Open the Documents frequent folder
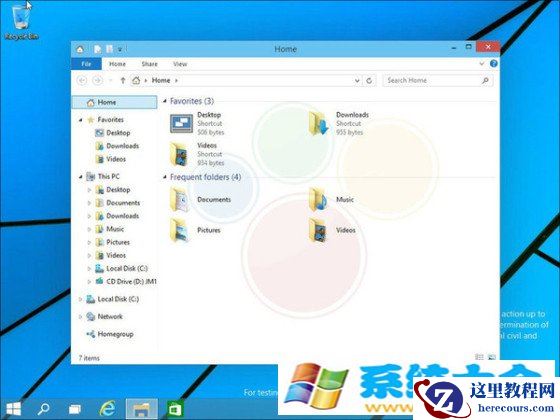The width and height of the screenshot is (560, 420). click(x=201, y=200)
